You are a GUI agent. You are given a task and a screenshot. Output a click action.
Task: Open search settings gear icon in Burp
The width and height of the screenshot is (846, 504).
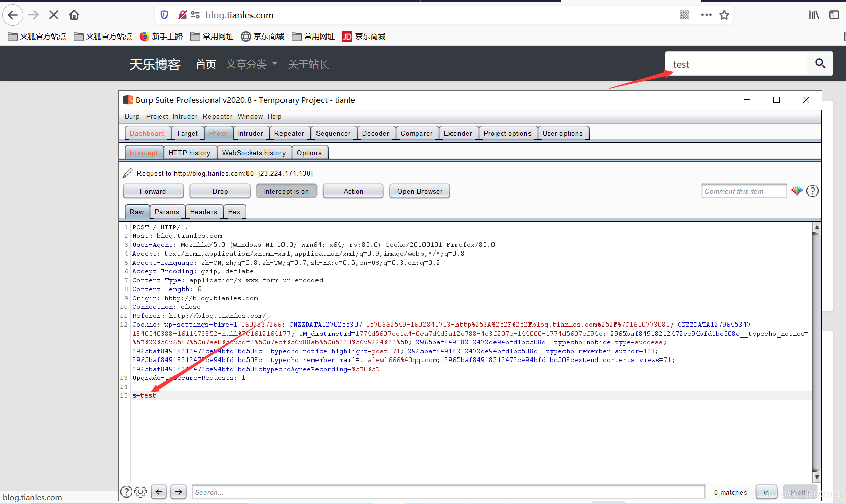tap(141, 492)
